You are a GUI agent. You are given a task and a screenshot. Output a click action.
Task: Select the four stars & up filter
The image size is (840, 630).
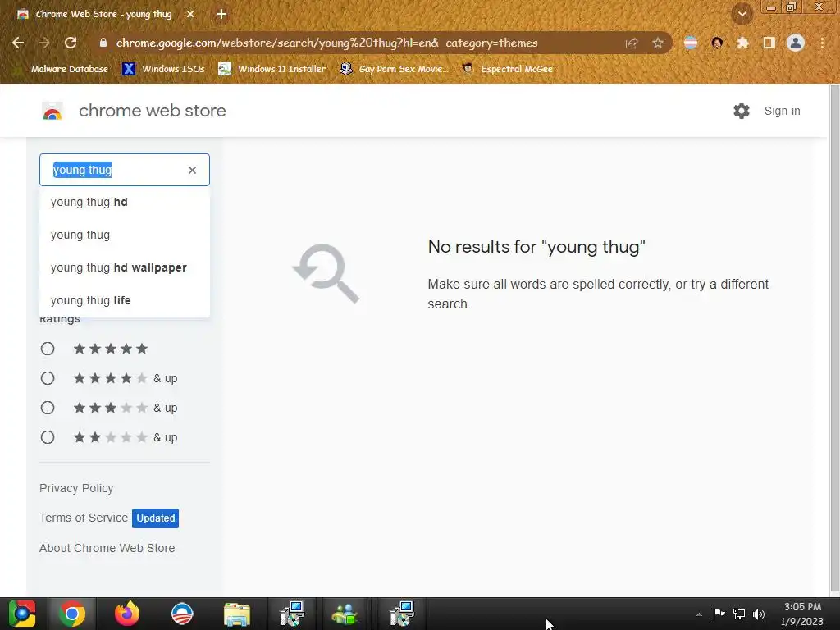(48, 378)
